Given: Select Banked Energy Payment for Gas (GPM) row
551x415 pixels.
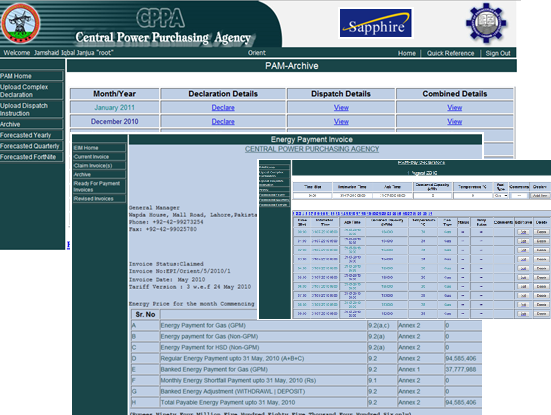Looking at the screenshot, I should pyautogui.click(x=306, y=369).
